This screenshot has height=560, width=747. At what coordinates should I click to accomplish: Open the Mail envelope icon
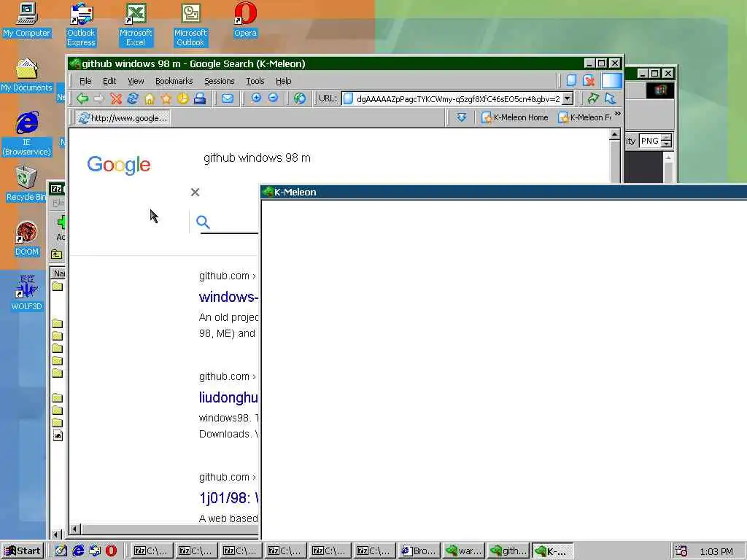pyautogui.click(x=228, y=98)
